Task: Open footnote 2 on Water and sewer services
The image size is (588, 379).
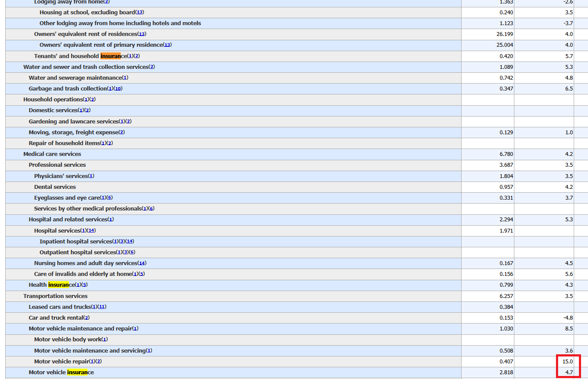Action: [x=152, y=67]
